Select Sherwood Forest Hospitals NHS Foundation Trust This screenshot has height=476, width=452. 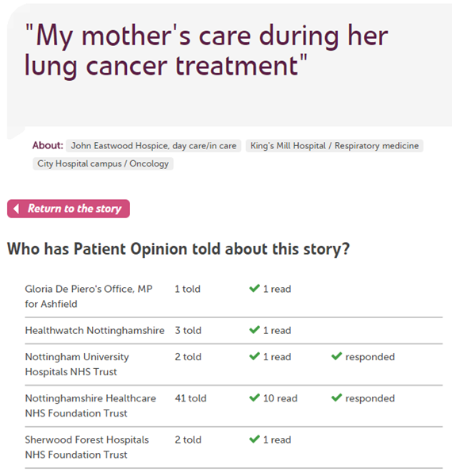click(x=86, y=447)
